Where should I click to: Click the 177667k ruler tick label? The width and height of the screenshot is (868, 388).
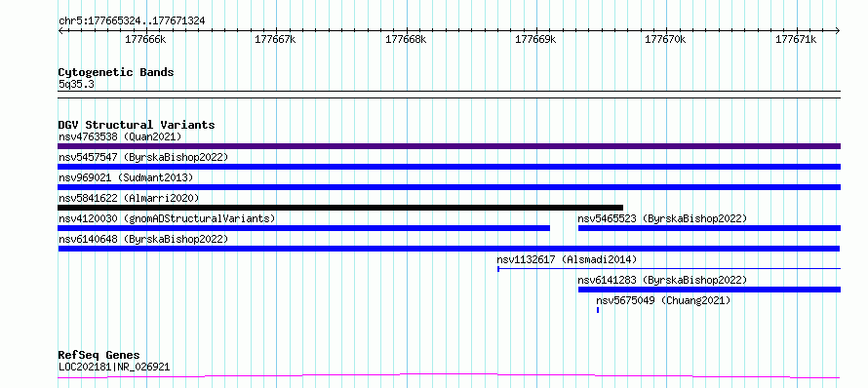275,40
